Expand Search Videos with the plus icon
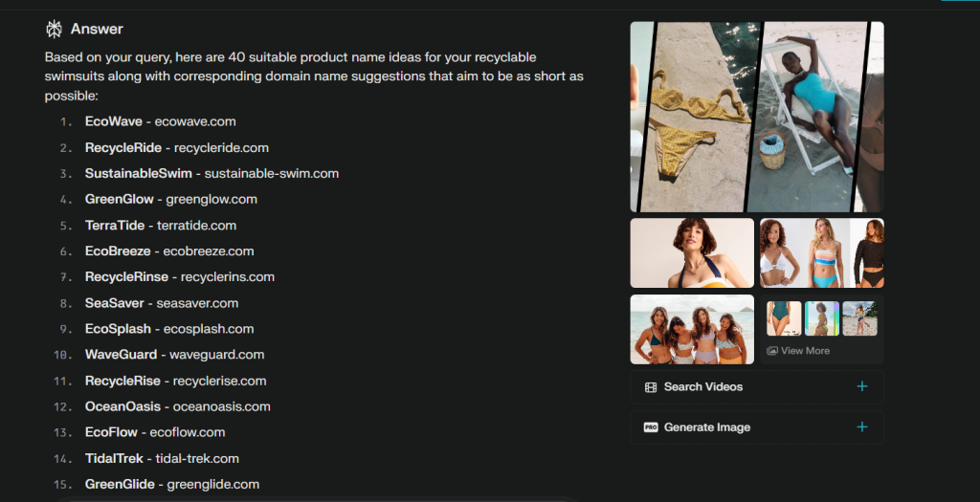 862,386
